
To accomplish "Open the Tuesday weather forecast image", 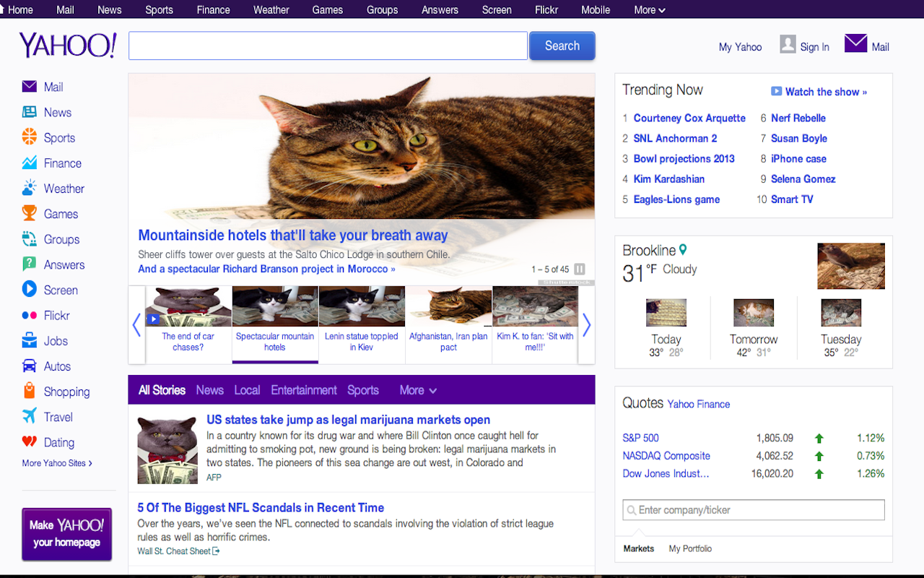I will pyautogui.click(x=841, y=313).
